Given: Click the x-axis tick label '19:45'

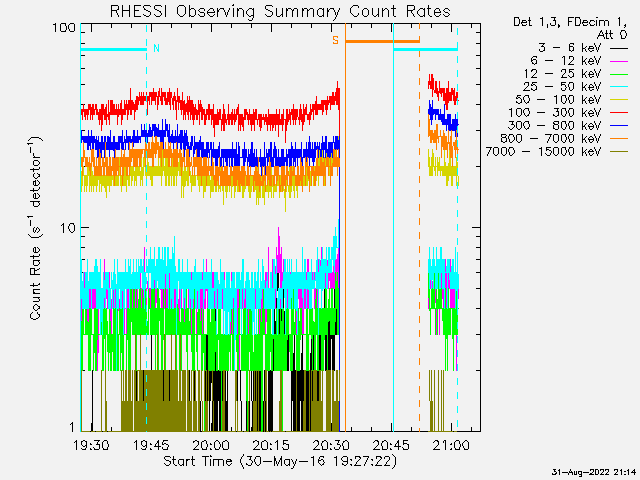Looking at the screenshot, I should point(151,445).
